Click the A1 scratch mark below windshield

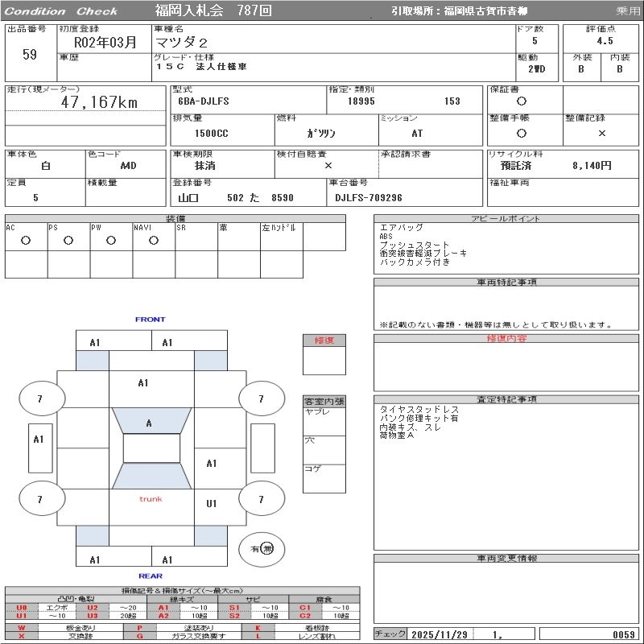pyautogui.click(x=142, y=383)
